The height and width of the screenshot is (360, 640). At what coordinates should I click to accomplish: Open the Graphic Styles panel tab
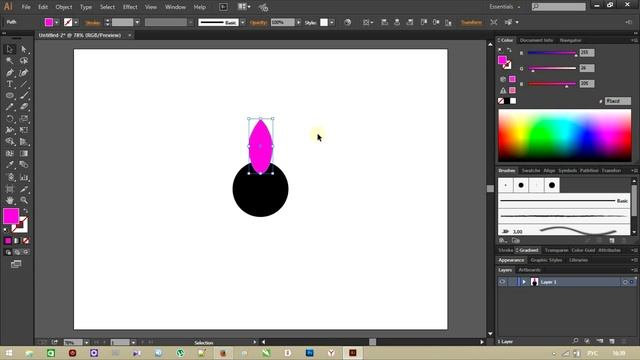point(547,260)
